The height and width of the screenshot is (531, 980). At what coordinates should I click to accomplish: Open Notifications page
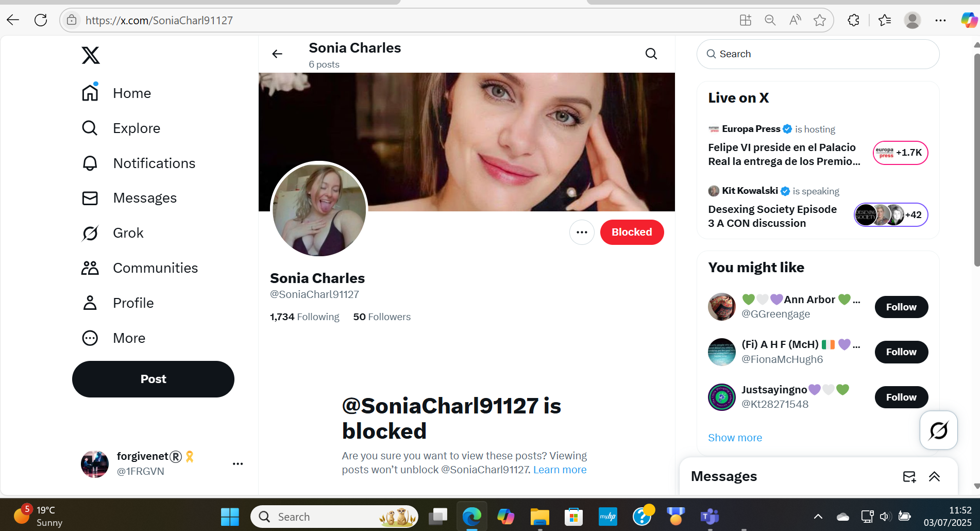pyautogui.click(x=139, y=163)
